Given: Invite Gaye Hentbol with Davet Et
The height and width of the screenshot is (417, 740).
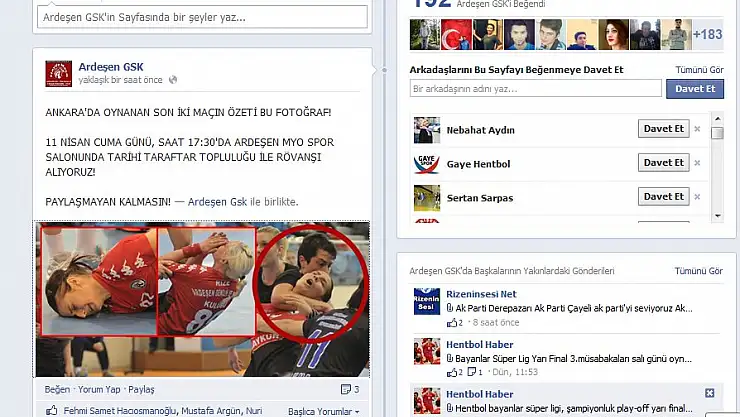Looking at the screenshot, I should 664,162.
